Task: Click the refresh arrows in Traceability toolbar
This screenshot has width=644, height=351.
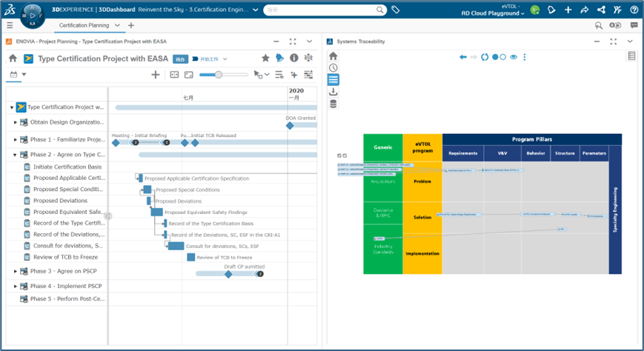Action: pos(485,57)
